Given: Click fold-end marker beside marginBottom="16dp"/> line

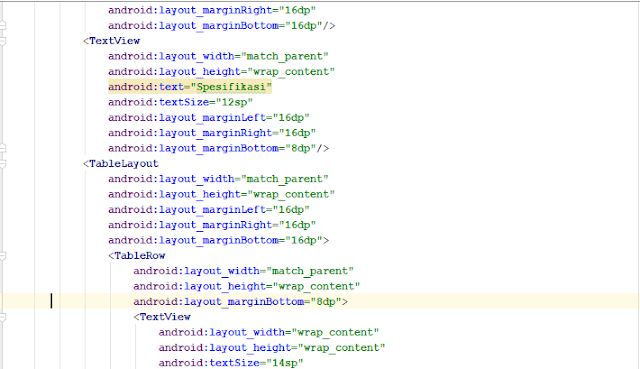Looking at the screenshot, I should pyautogui.click(x=2, y=26).
